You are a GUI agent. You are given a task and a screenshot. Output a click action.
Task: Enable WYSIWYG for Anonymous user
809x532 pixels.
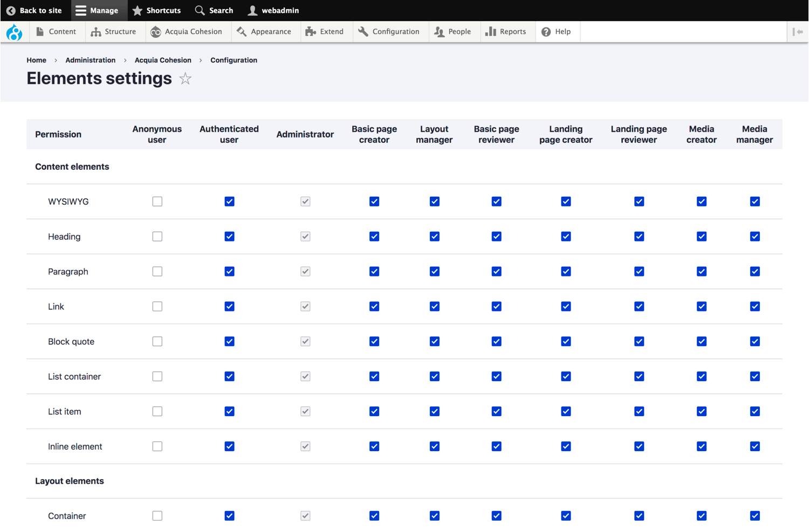pos(157,202)
